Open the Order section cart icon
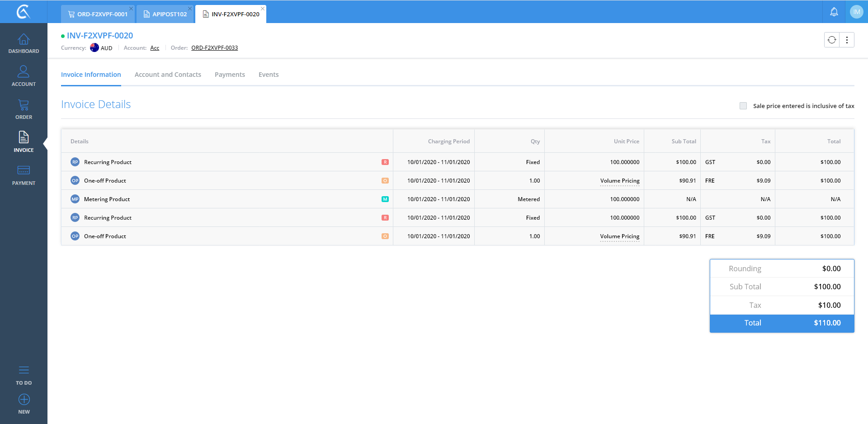868x424 pixels. pos(24,105)
